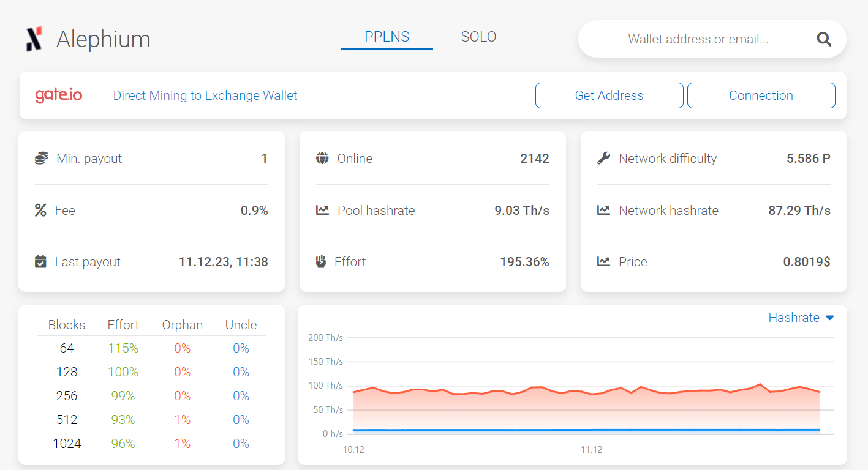Image resolution: width=868 pixels, height=470 pixels.
Task: Click the magnifying glass search icon
Action: pyautogui.click(x=824, y=39)
